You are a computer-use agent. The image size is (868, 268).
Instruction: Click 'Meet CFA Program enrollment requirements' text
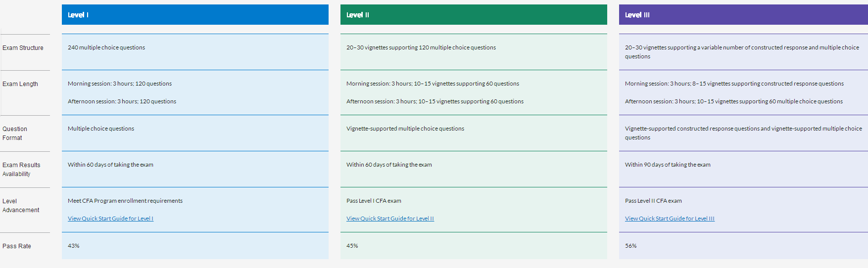[x=125, y=201]
